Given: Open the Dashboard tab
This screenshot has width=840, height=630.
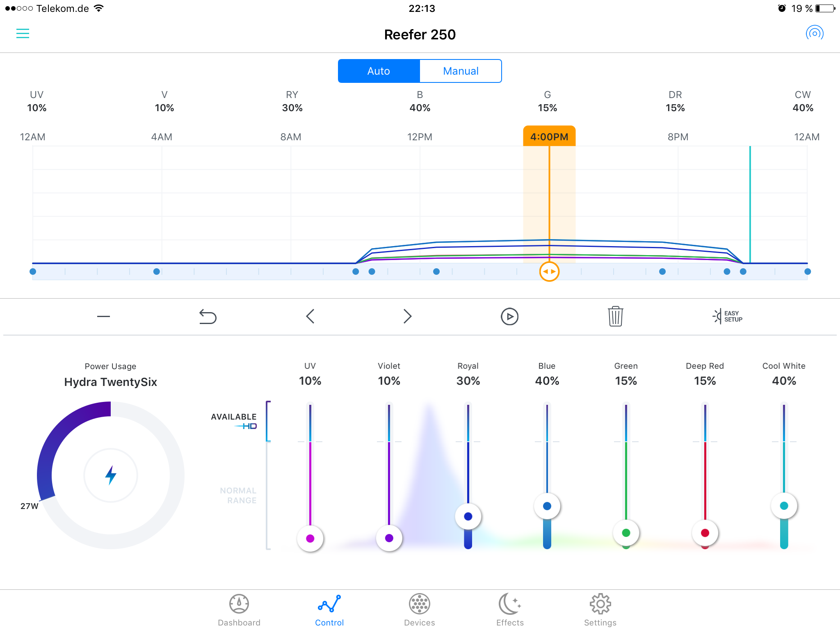Looking at the screenshot, I should point(239,610).
